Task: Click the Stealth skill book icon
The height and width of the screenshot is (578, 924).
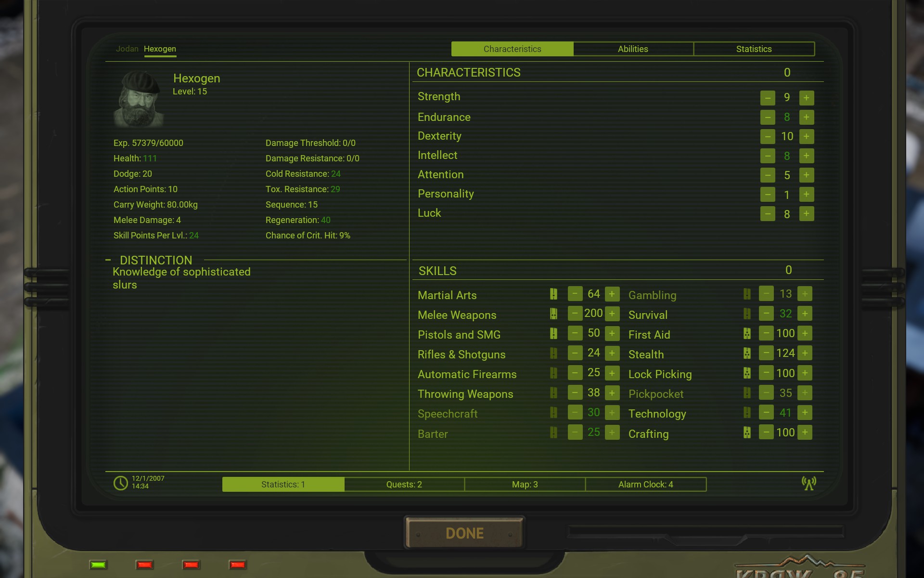Action: (746, 353)
